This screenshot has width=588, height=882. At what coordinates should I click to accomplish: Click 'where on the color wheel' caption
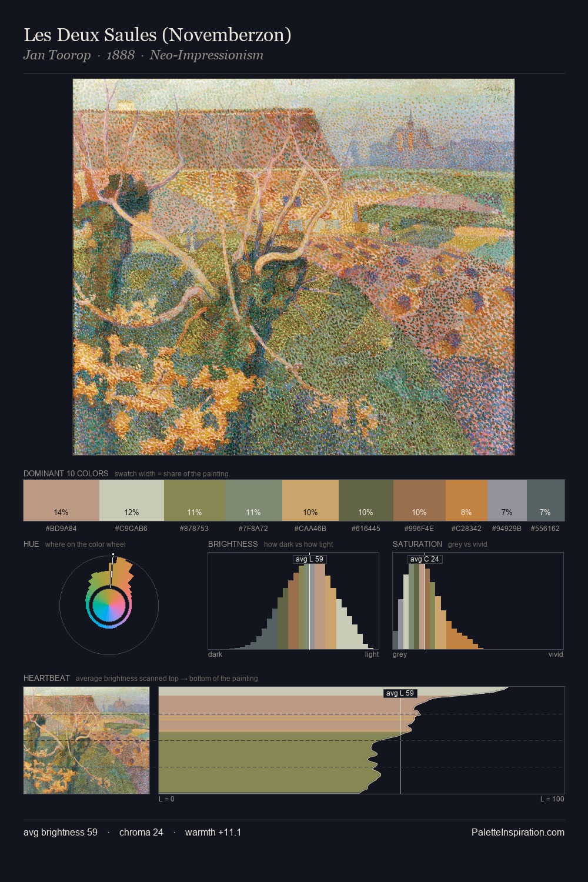(x=85, y=544)
